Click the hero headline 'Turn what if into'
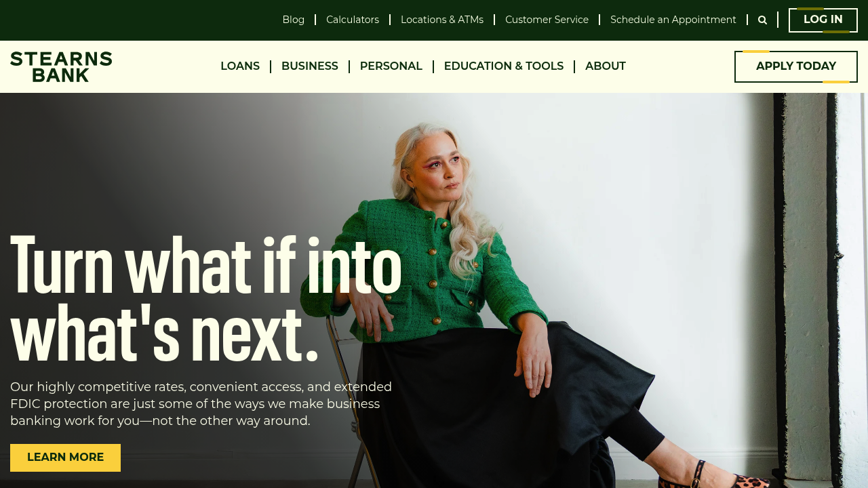The width and height of the screenshot is (868, 488). (206, 265)
